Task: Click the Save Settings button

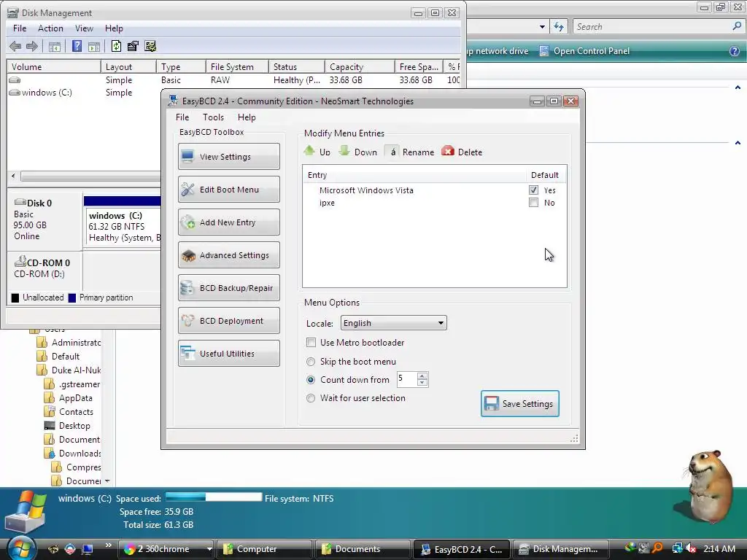Action: 519,404
